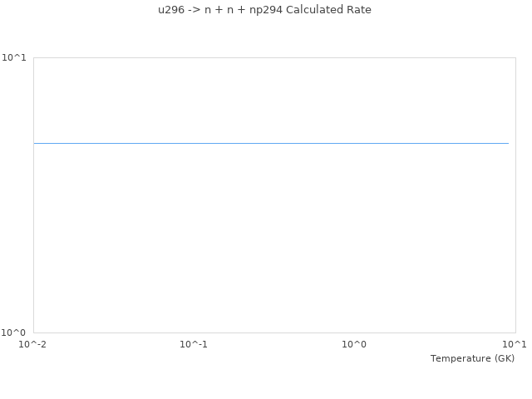532x399 pixels.
Task: Click the "10^1" x-axis tick label
Action: (515, 344)
